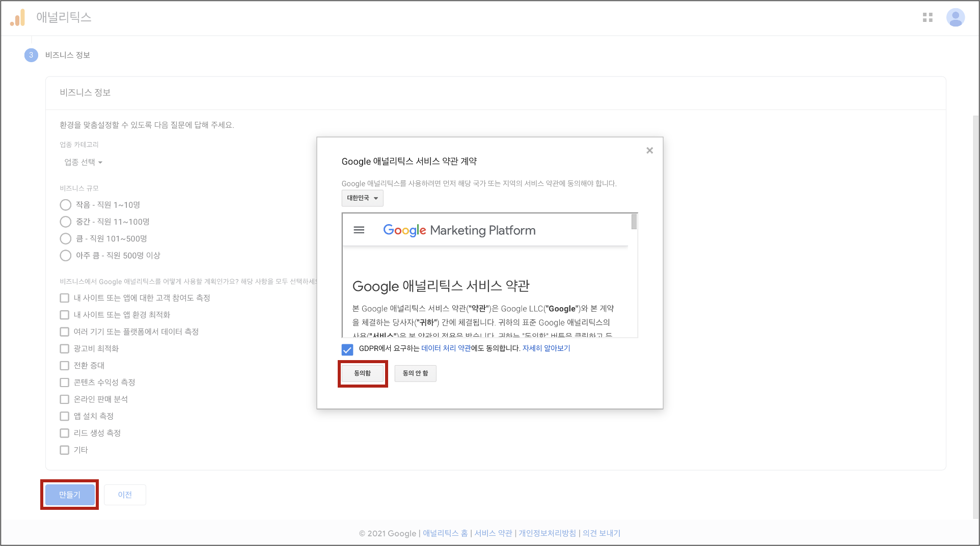The height and width of the screenshot is (546, 980).
Task: Uncheck the GDPR data processing checkbox
Action: pos(347,349)
